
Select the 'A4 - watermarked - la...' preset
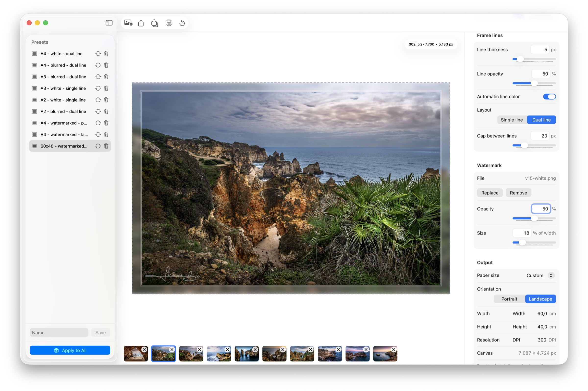click(x=70, y=135)
